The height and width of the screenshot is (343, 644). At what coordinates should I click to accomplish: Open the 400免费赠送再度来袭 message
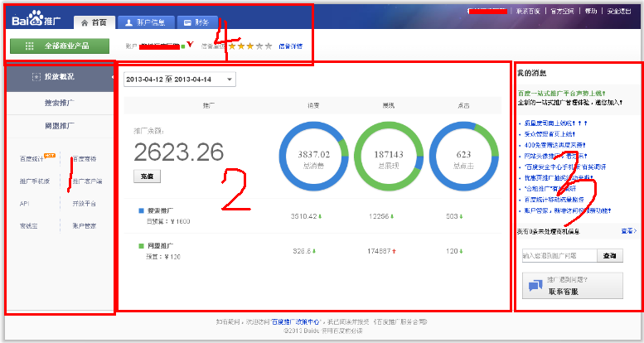[x=554, y=145]
